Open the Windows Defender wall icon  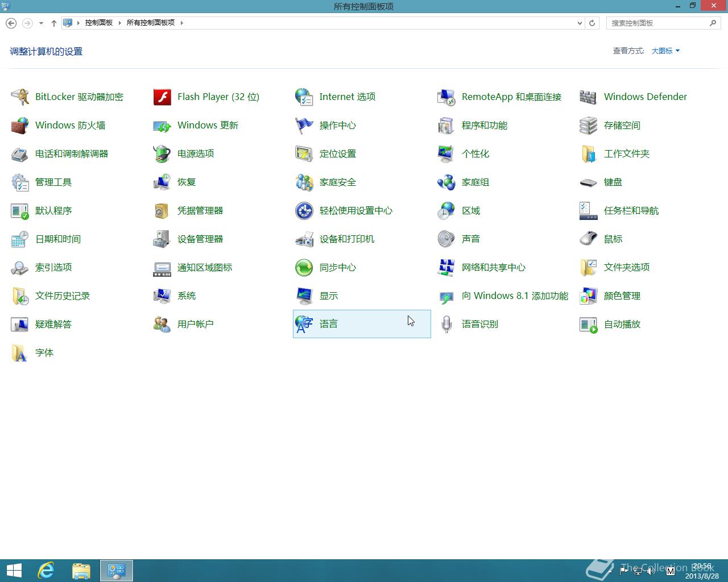[x=589, y=97]
